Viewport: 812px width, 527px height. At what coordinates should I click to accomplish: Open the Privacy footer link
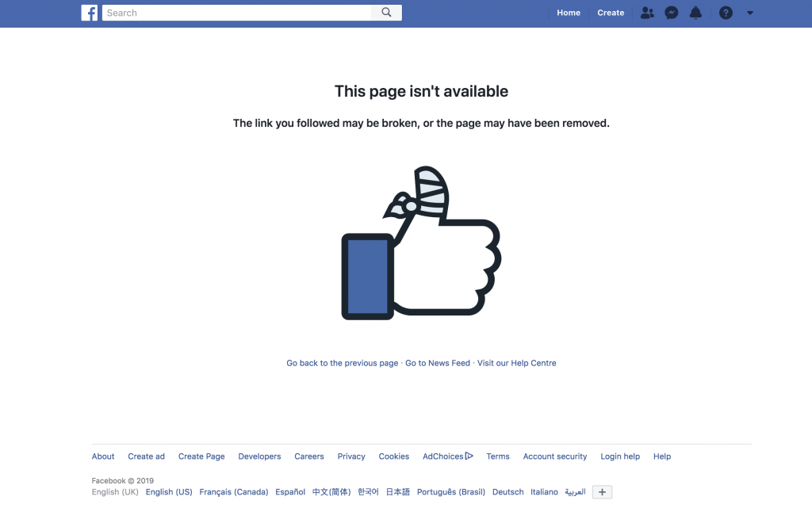pyautogui.click(x=351, y=456)
